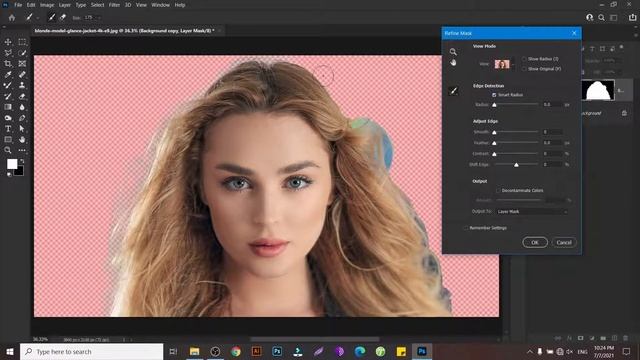Viewport: 640px width, 360px height.
Task: Pick the Hand tool inside the Refine Mask dialog
Action: pos(453,62)
